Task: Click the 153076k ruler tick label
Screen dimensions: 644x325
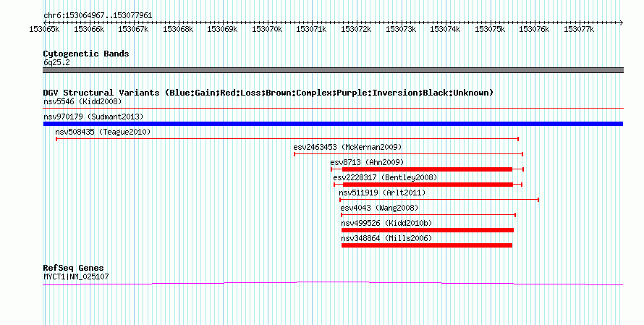Action: tap(534, 30)
